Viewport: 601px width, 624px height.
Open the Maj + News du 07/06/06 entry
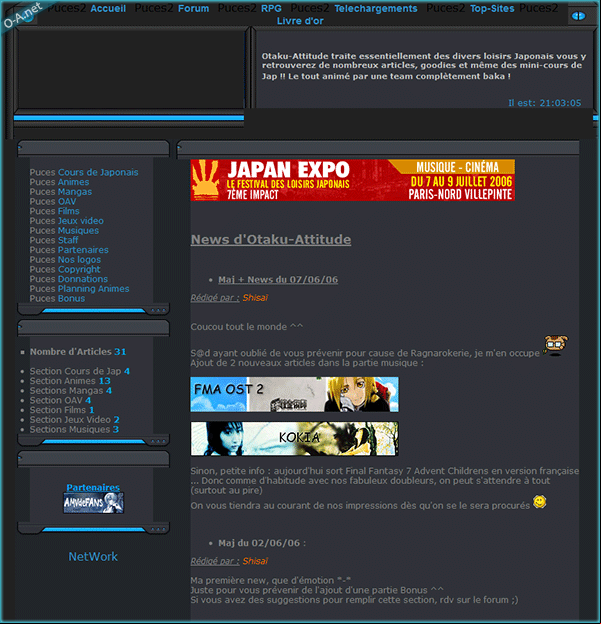point(278,280)
